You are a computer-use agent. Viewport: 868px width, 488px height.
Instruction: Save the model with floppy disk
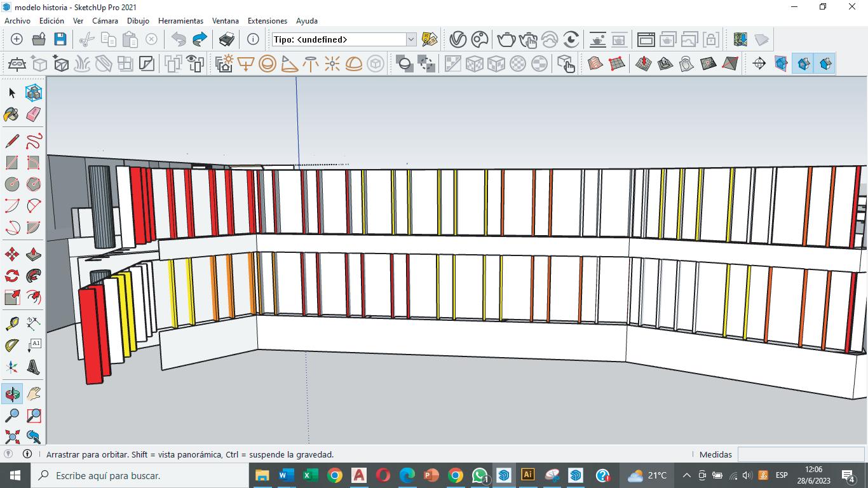(x=60, y=39)
